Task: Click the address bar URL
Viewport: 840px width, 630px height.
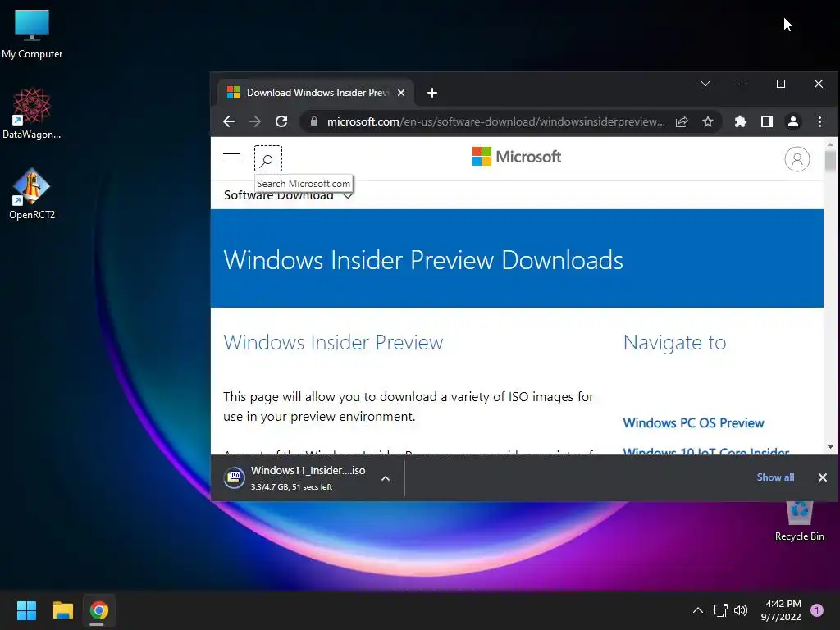Action: [495, 121]
